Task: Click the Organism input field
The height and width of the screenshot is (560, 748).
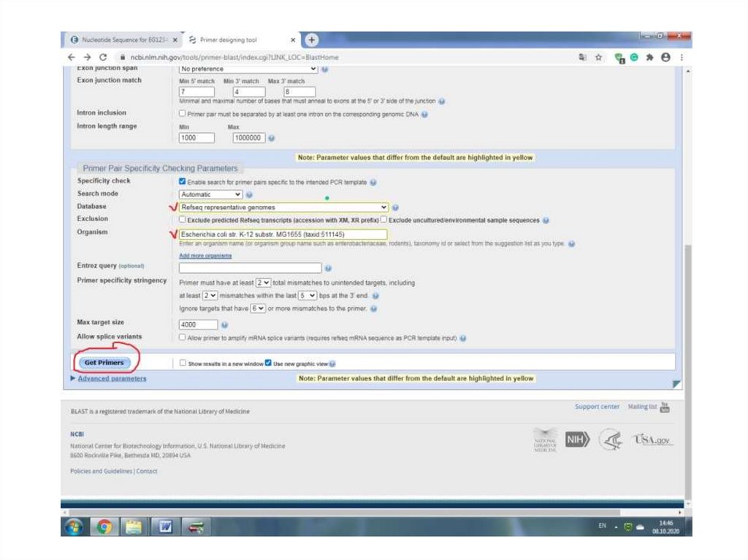Action: [x=283, y=234]
